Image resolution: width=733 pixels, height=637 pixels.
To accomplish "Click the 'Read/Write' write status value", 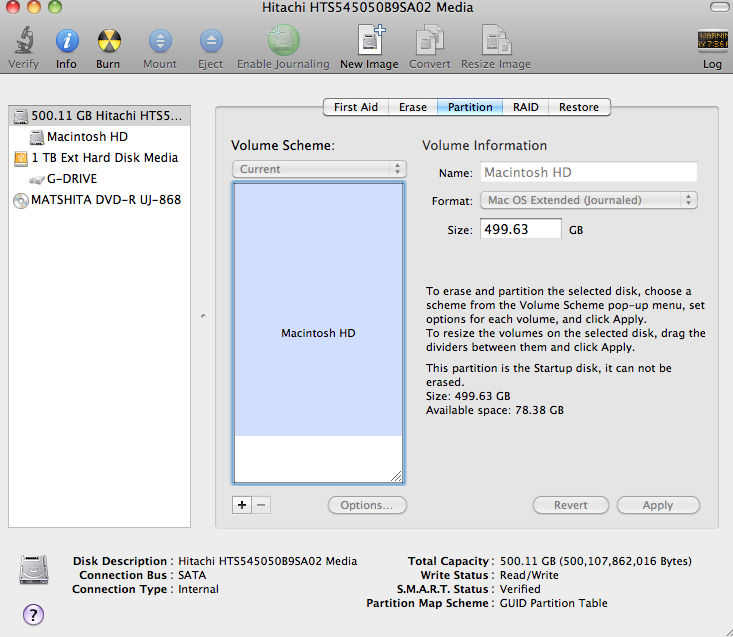I will coord(529,575).
